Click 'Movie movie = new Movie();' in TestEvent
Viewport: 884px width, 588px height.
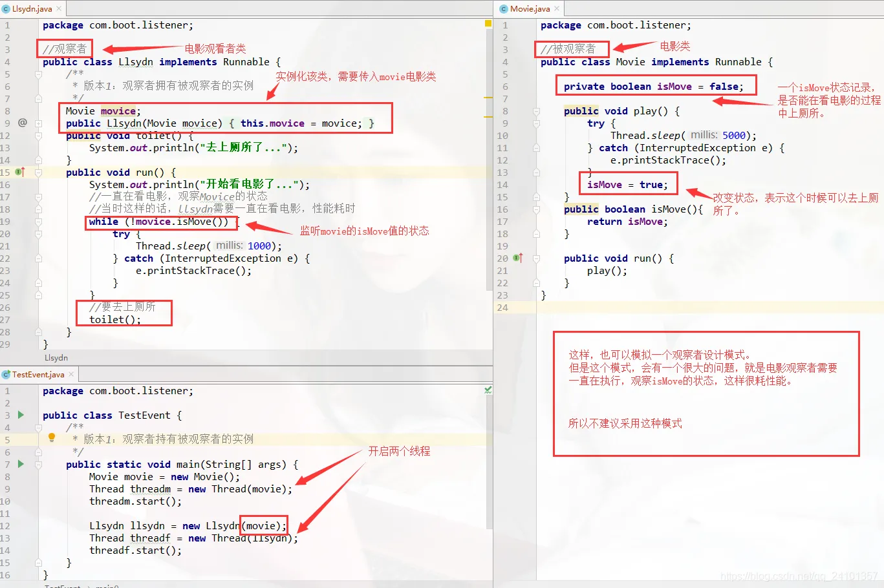pos(164,476)
